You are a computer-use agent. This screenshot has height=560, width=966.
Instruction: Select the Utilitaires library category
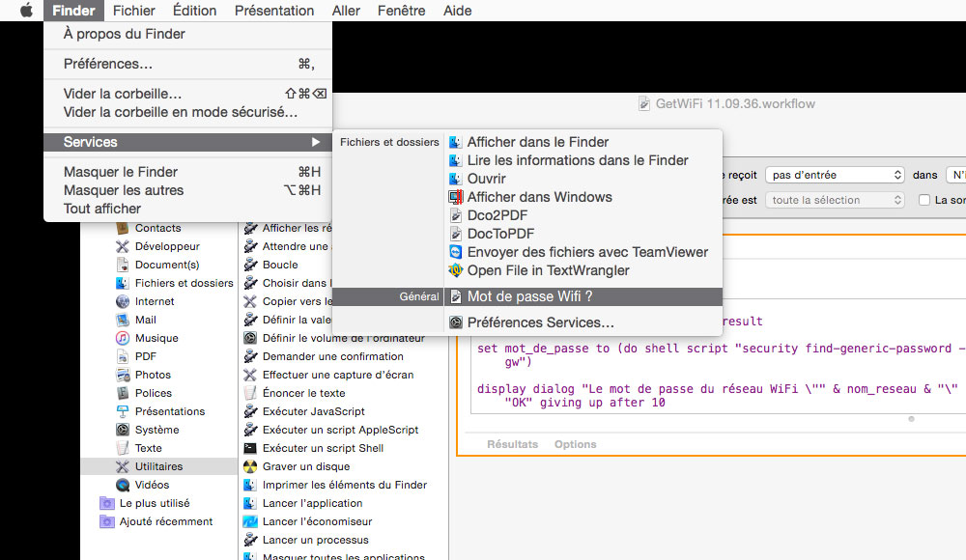pyautogui.click(x=159, y=466)
